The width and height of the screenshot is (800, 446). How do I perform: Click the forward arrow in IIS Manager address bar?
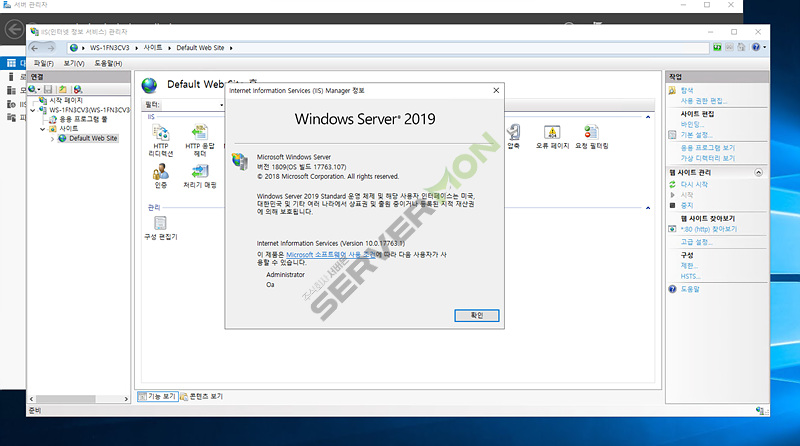point(51,48)
